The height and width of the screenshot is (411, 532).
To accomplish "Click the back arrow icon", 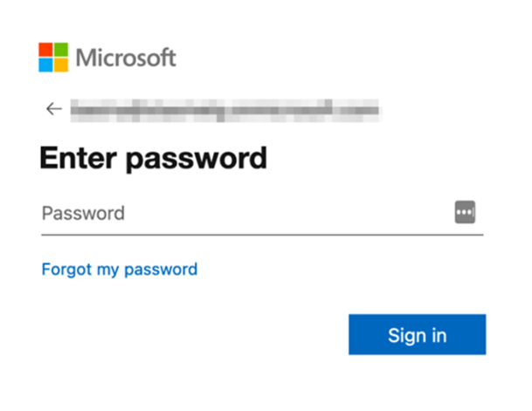I will tap(54, 109).
